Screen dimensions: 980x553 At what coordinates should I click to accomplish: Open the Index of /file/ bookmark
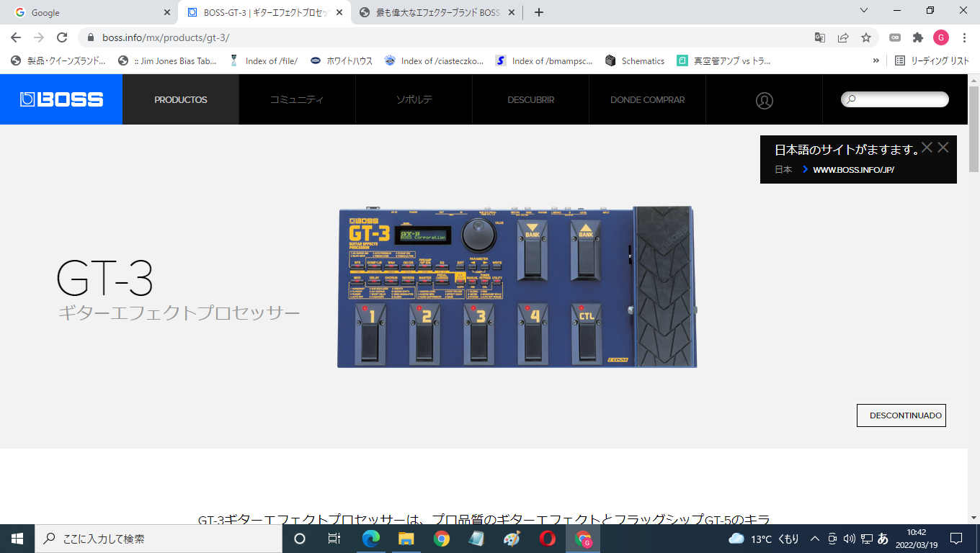tap(263, 61)
